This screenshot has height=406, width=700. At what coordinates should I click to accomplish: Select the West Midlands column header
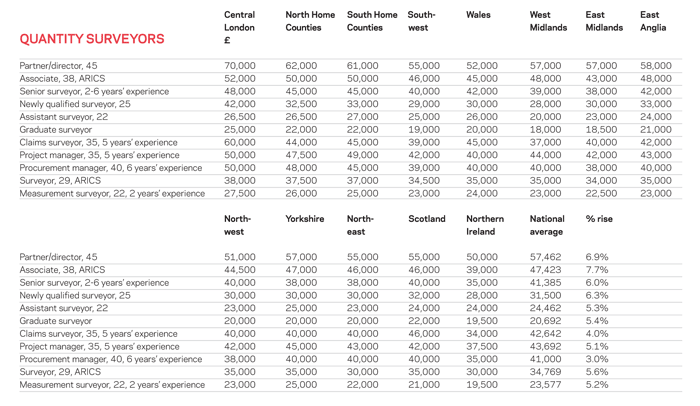tap(548, 21)
